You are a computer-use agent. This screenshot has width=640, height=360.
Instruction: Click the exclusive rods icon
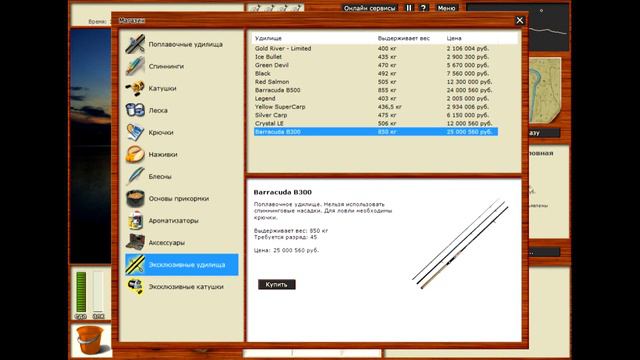(x=135, y=264)
